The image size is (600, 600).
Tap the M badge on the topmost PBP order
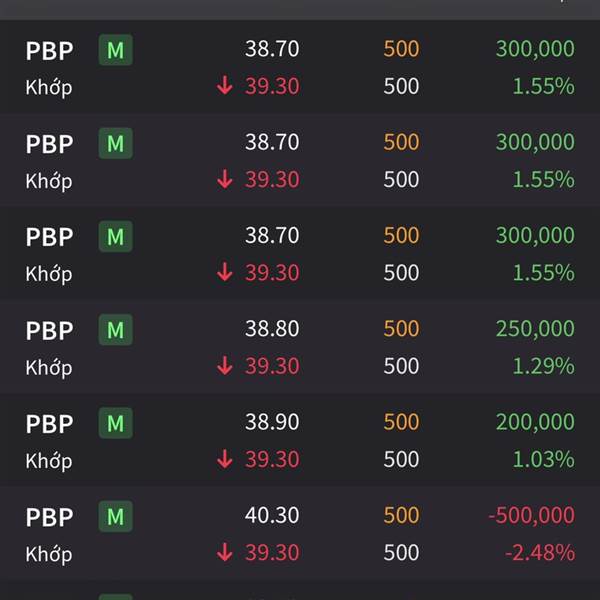(116, 50)
